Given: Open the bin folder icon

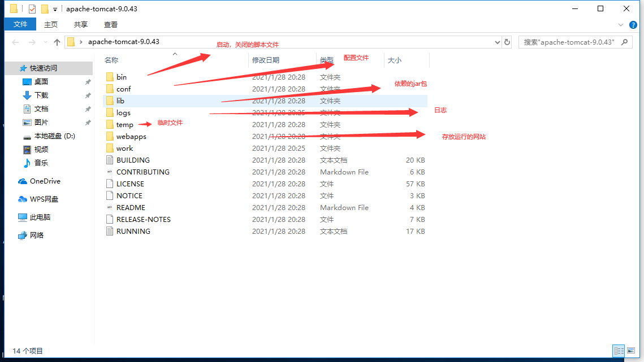Looking at the screenshot, I should (x=110, y=77).
